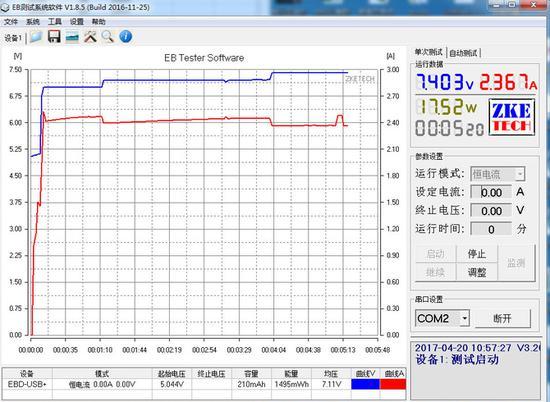Image resolution: width=550 pixels, height=402 pixels.
Task: Select the 设备1 toolbar label
Action: tap(13, 38)
